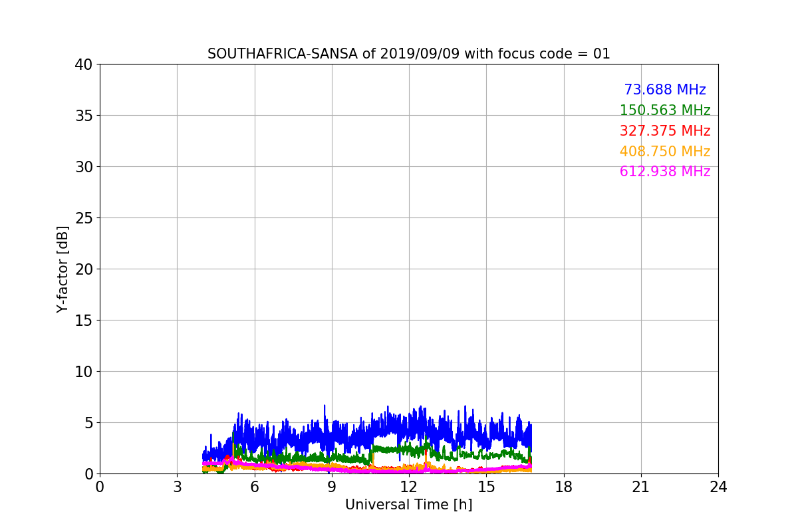Click the x-axis tick label 21

pyautogui.click(x=640, y=487)
